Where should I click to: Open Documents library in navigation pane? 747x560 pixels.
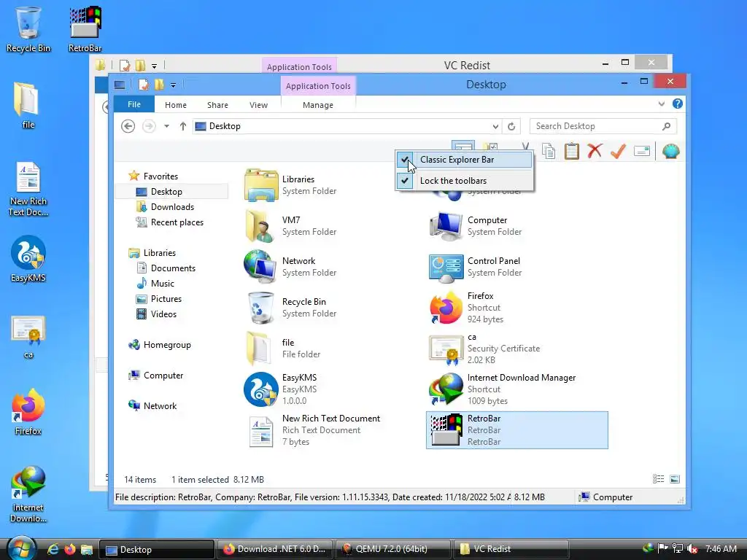[173, 268]
